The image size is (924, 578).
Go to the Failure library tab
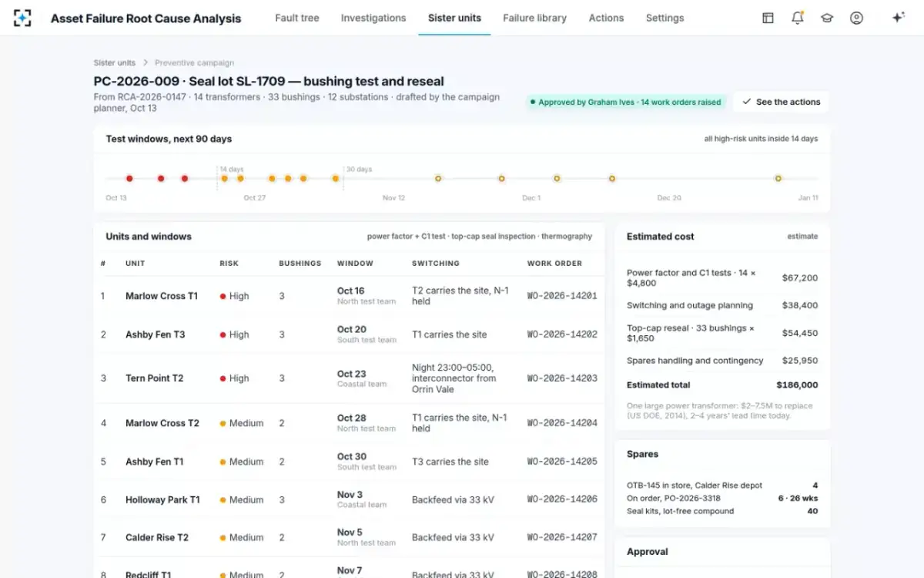tap(534, 18)
